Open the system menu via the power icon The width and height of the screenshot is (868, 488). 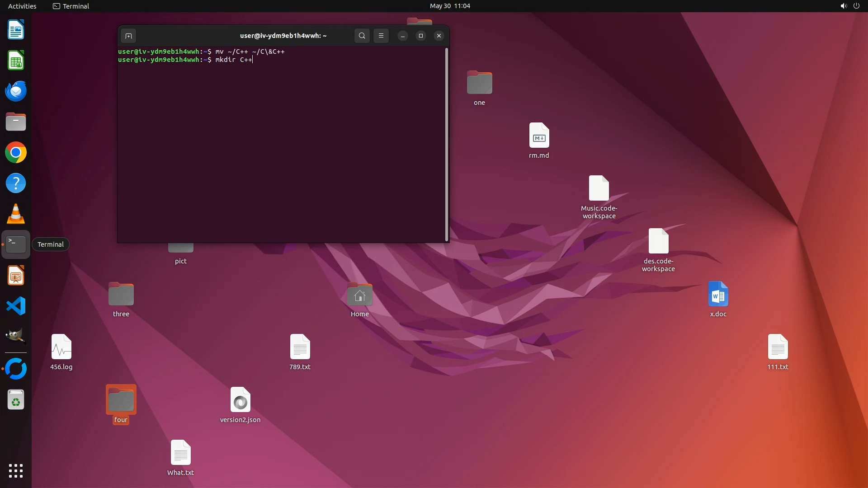[x=856, y=6]
